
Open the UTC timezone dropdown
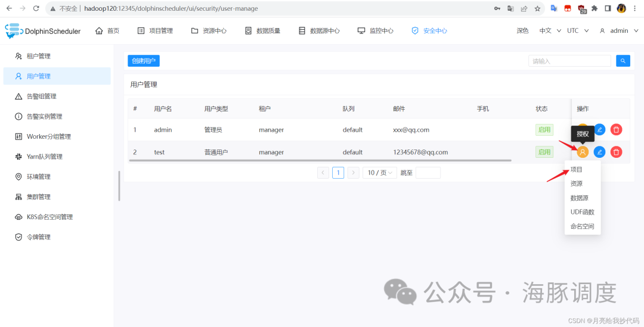(x=578, y=31)
